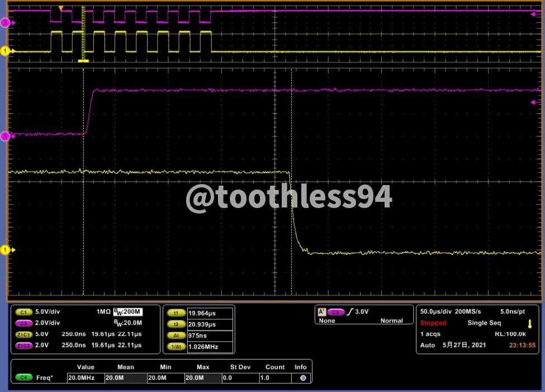Click the 1/Δt value 1.026MHz
This screenshot has width=545, height=392.
(210, 347)
